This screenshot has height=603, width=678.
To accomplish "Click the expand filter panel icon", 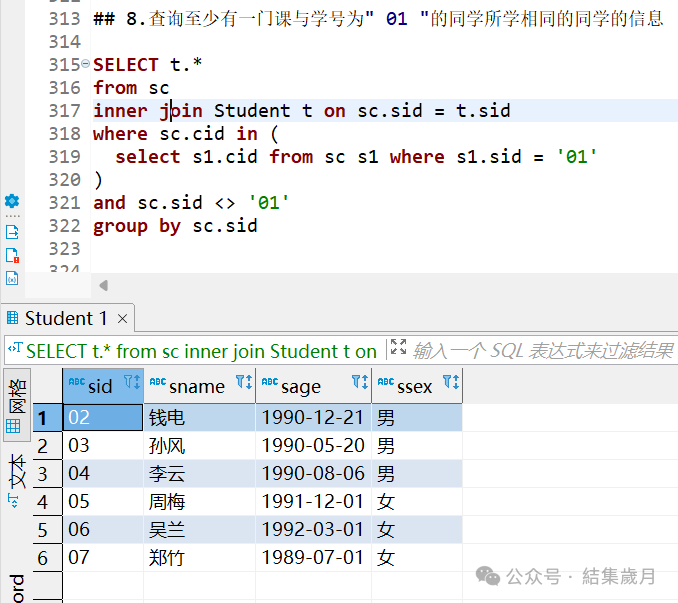I will 398,347.
